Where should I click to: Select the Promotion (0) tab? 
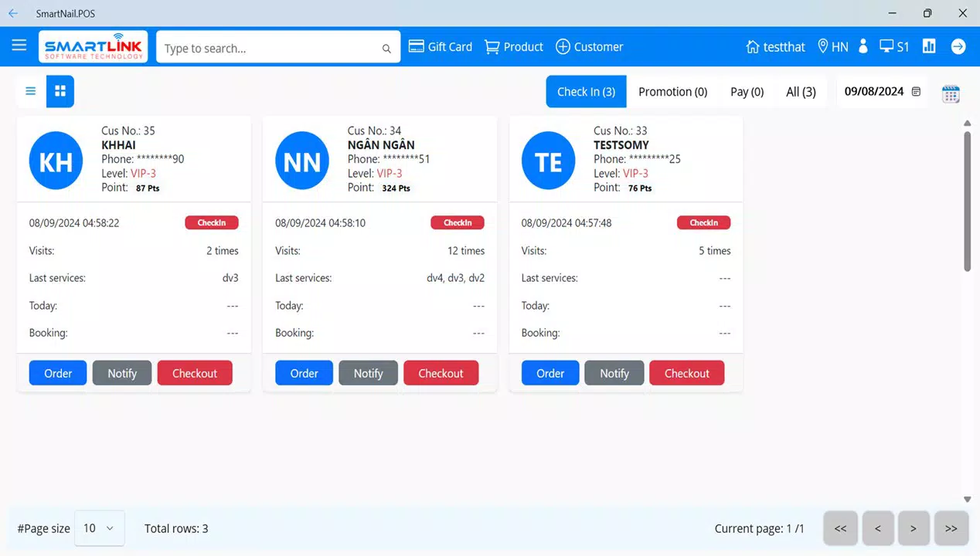click(x=672, y=92)
